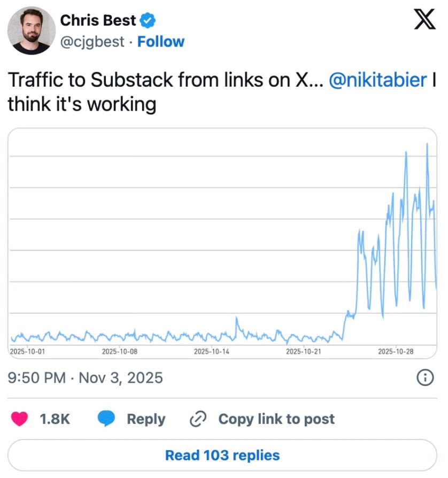Image resolution: width=448 pixels, height=478 pixels.
Task: Click the tweet text body
Action: point(160,92)
